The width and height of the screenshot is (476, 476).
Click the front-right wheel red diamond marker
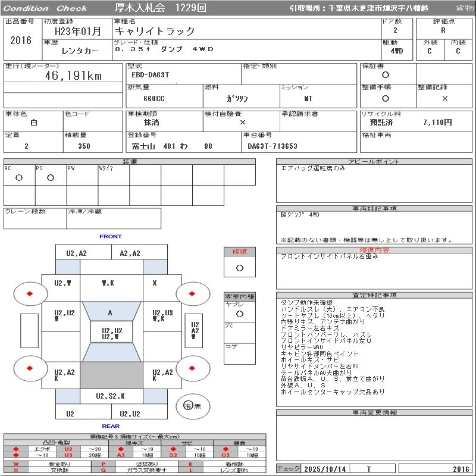(193, 293)
